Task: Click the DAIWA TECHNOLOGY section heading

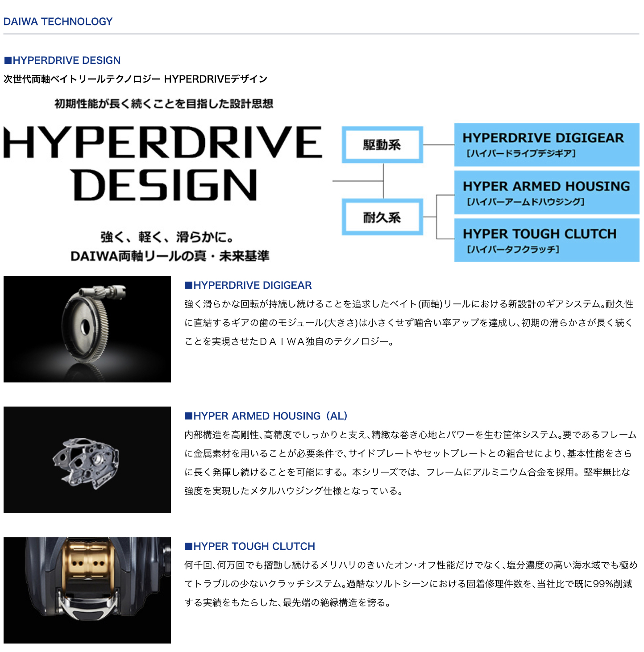Action: tap(58, 21)
